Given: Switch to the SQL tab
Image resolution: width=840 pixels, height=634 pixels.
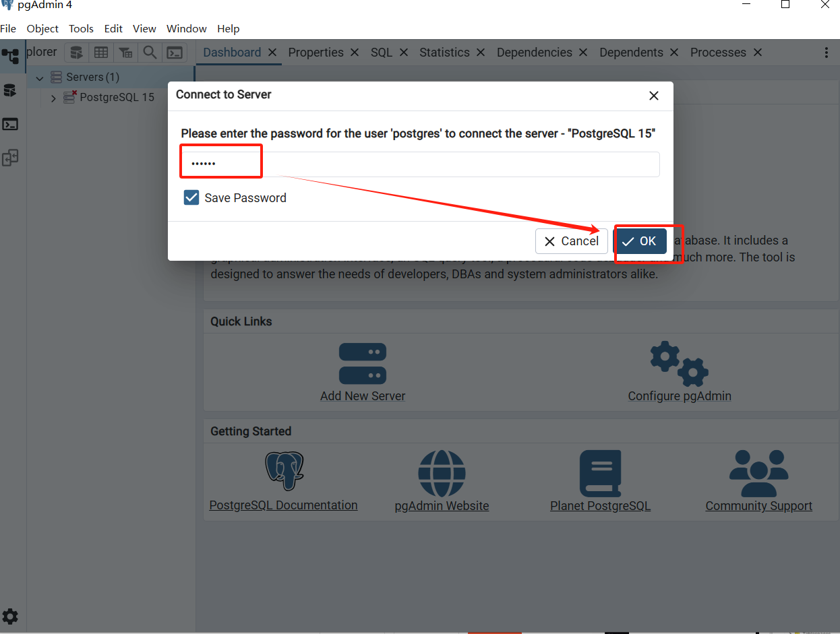Looking at the screenshot, I should [382, 53].
